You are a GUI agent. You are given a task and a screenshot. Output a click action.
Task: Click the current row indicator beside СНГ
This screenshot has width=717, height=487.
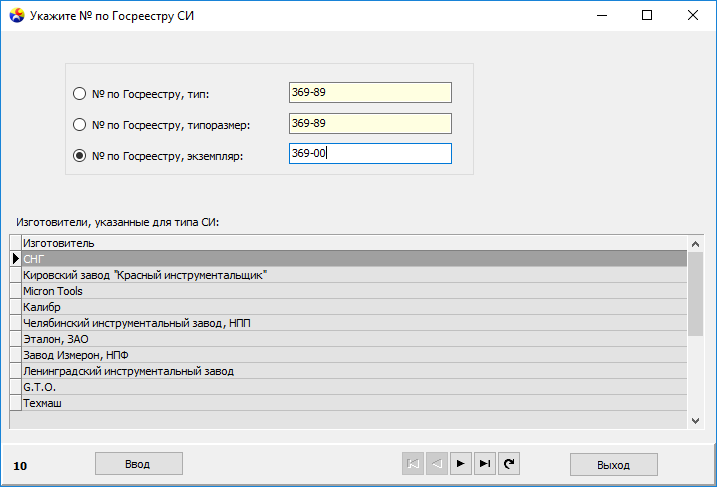pos(16,259)
